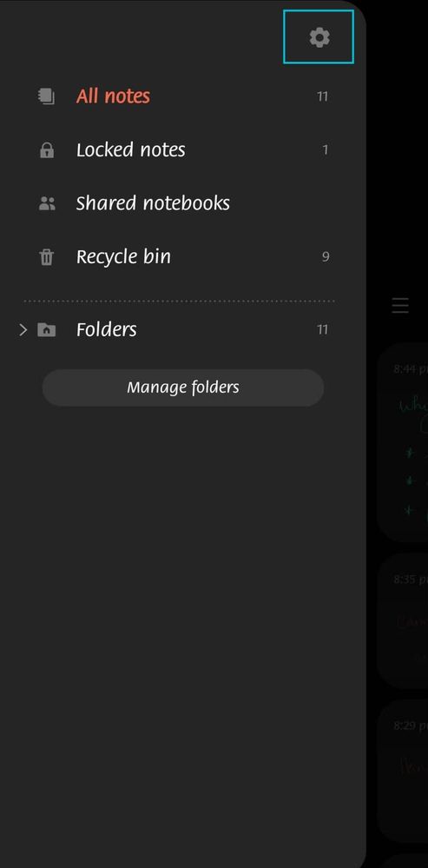Expand the Folders tree chevron

click(23, 330)
